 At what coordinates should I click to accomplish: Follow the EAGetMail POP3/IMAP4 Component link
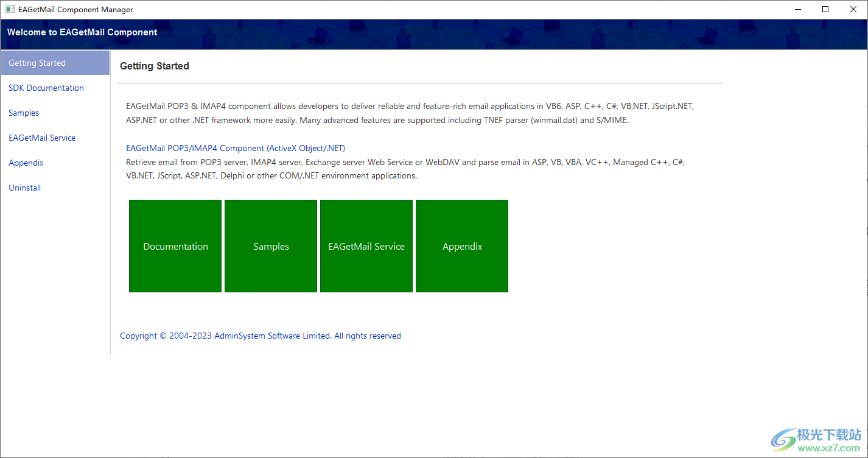click(x=236, y=148)
